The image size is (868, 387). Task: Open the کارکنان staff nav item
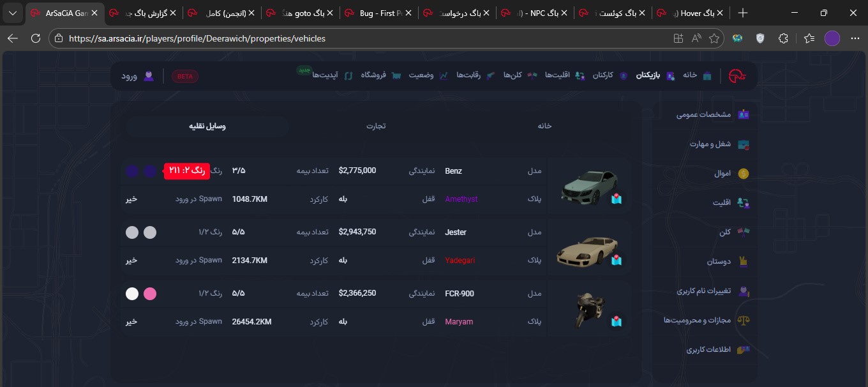[610, 75]
